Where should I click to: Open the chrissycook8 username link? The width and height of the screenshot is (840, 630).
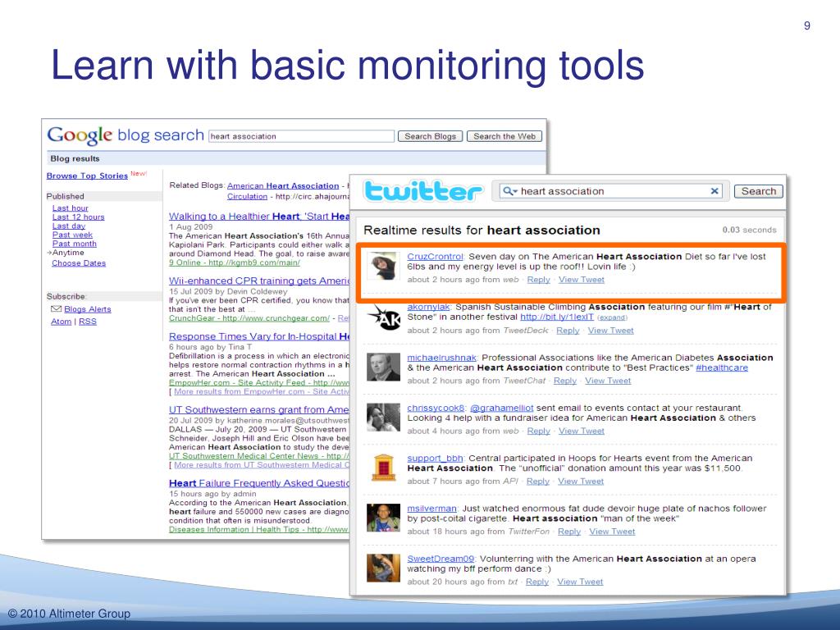point(436,409)
